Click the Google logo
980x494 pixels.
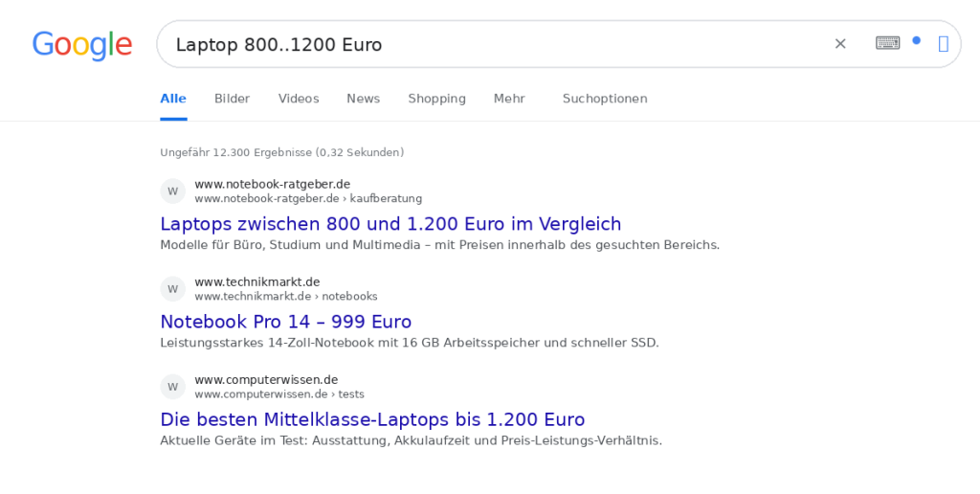pos(82,45)
